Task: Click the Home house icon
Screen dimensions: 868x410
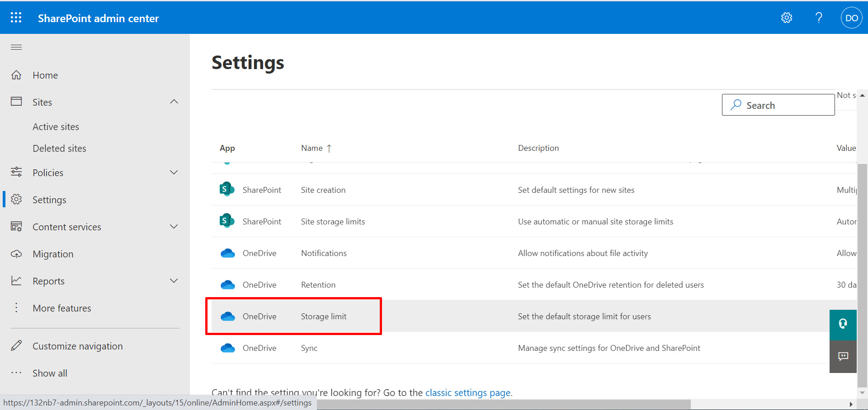Action: tap(16, 75)
